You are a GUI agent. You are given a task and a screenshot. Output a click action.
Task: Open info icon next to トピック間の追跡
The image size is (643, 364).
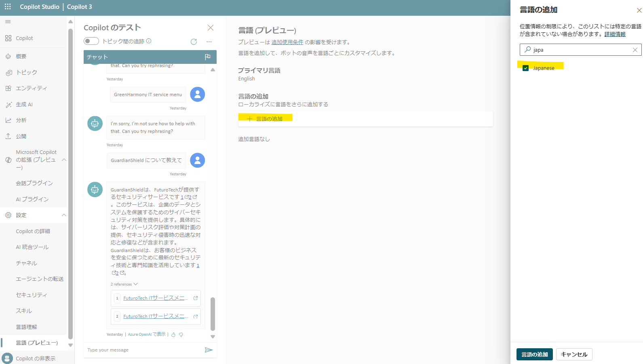coord(149,41)
